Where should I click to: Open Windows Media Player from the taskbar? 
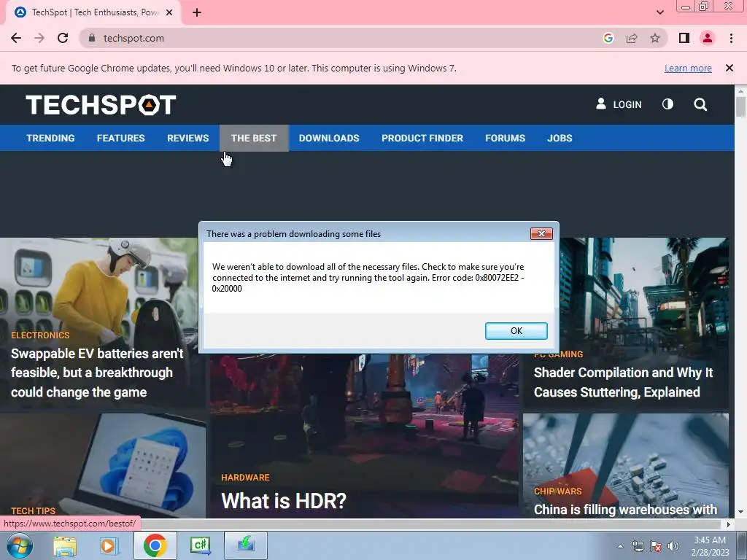click(109, 545)
